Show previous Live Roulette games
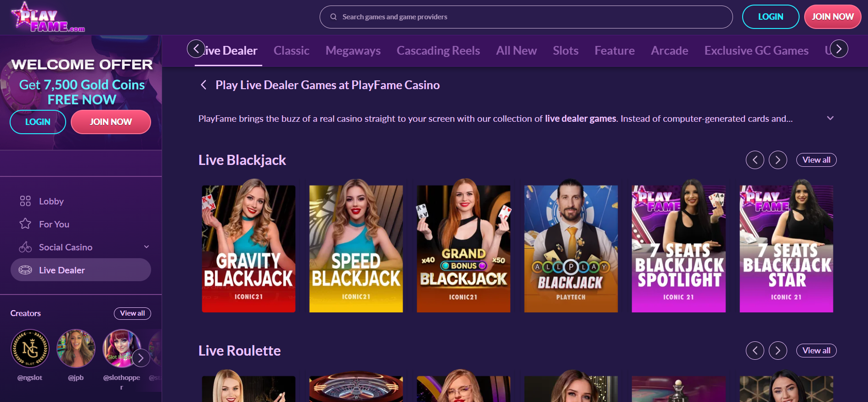Screen dimensions: 868x402 (755, 351)
